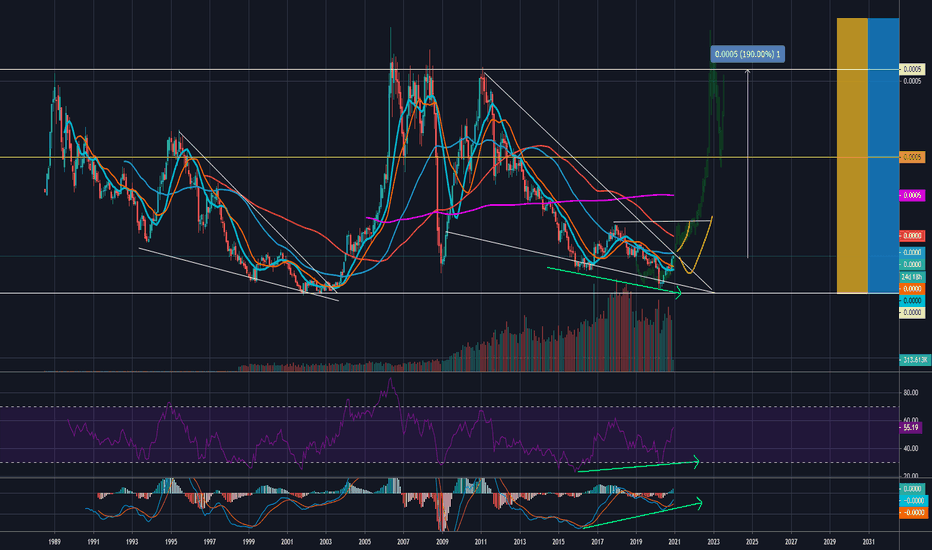Screen dimensions: 932x550
Task: Select the orange 0.0005 price line label
Action: [x=912, y=157]
